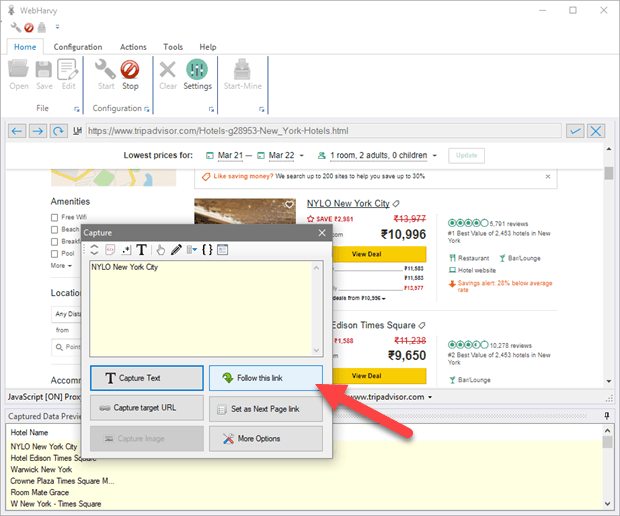Tick the Breakfast amenity checkbox
Screen dimensions: 620x516
coord(55,242)
